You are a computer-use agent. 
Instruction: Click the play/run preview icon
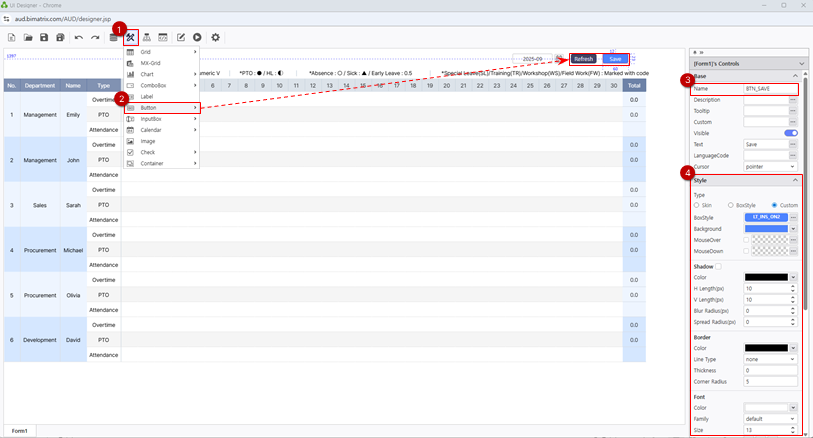(197, 38)
